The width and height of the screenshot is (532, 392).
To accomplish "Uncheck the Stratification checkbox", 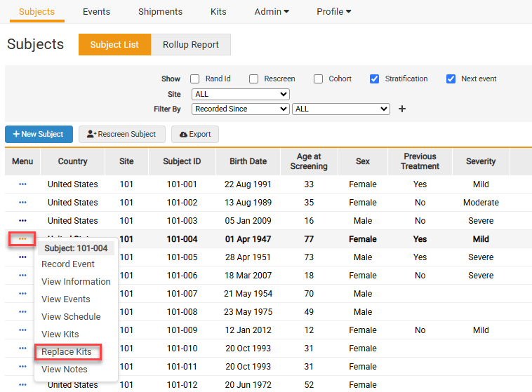I will pyautogui.click(x=375, y=79).
